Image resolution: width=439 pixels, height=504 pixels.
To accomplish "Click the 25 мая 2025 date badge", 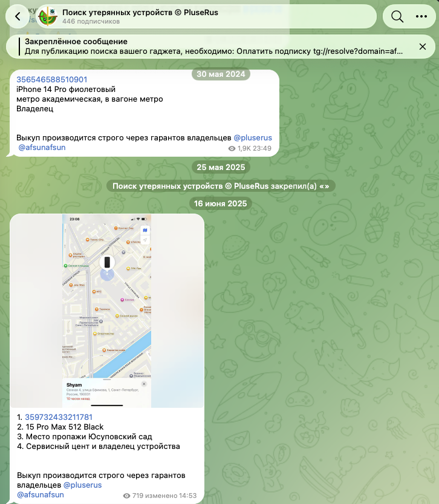I will tap(221, 167).
